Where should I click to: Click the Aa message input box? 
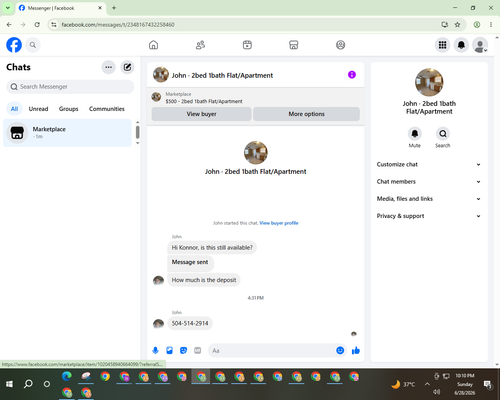(x=272, y=351)
